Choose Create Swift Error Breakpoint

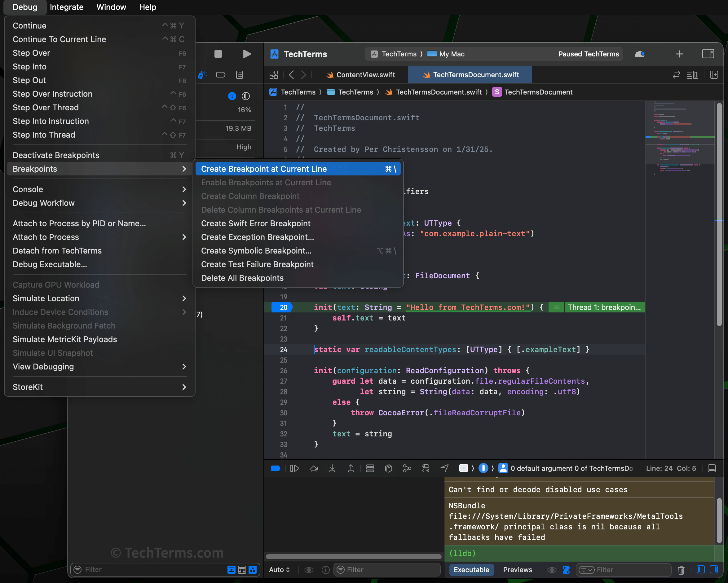tap(298, 223)
